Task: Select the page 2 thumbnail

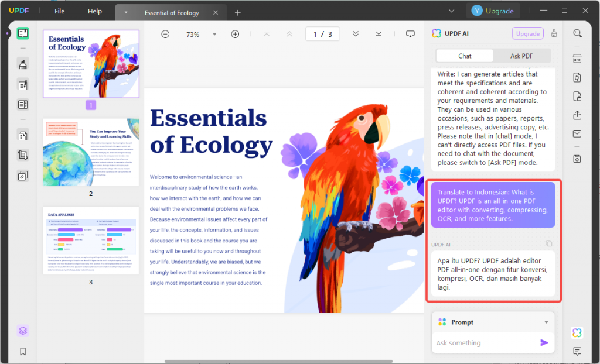Action: (90, 152)
